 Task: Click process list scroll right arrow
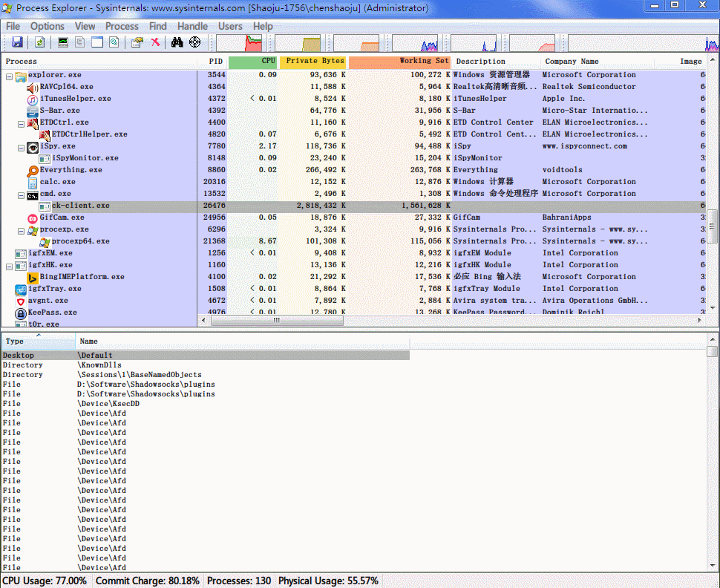699,320
